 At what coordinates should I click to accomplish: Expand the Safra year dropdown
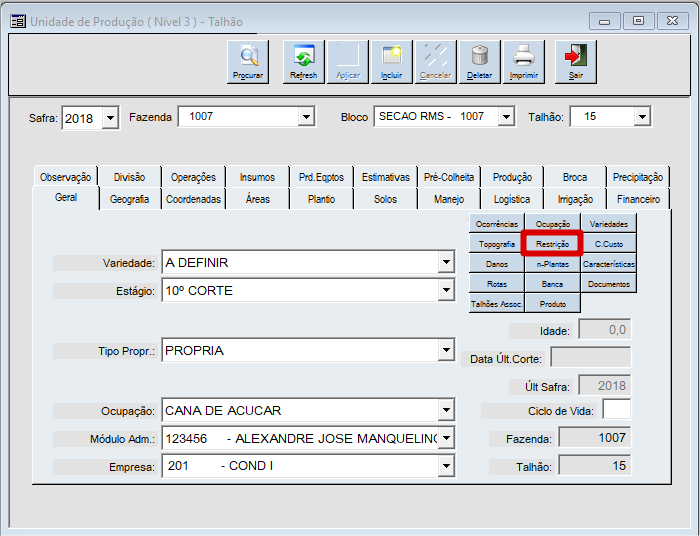(x=110, y=118)
